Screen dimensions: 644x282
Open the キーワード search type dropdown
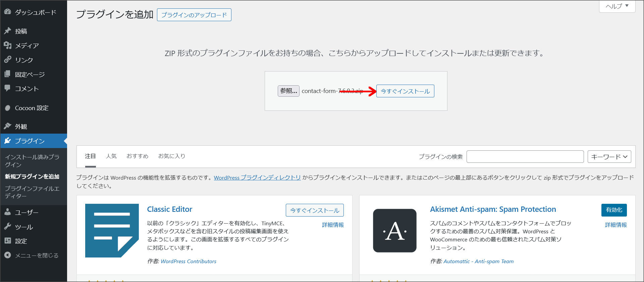(609, 157)
